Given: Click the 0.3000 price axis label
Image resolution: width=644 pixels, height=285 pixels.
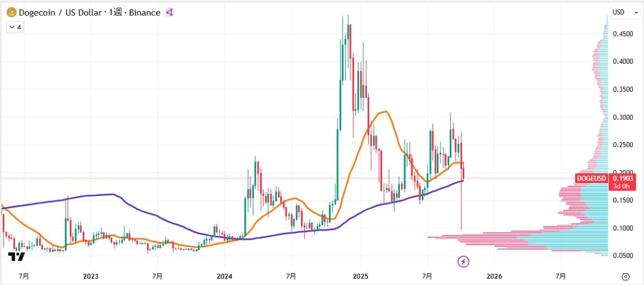Looking at the screenshot, I should [622, 117].
